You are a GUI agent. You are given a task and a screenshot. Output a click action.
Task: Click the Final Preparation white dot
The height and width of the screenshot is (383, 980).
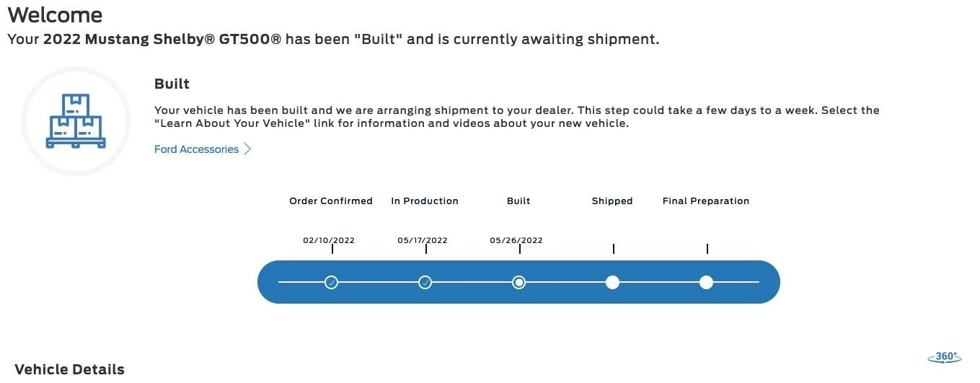pyautogui.click(x=706, y=282)
